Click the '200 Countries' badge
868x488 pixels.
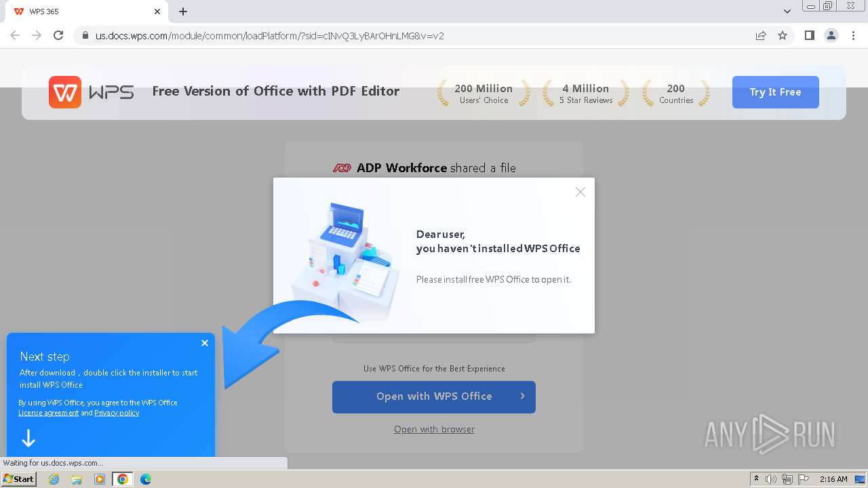click(x=676, y=94)
